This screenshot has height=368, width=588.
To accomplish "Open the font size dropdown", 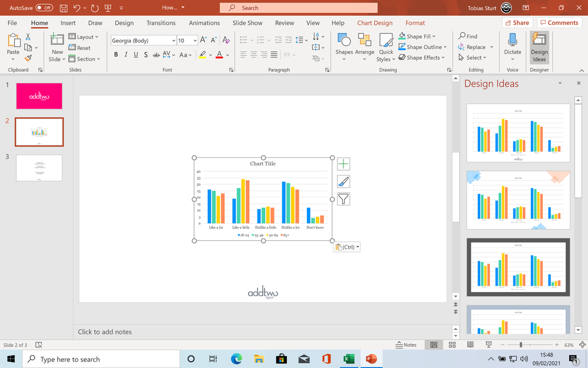I will pyautogui.click(x=194, y=40).
